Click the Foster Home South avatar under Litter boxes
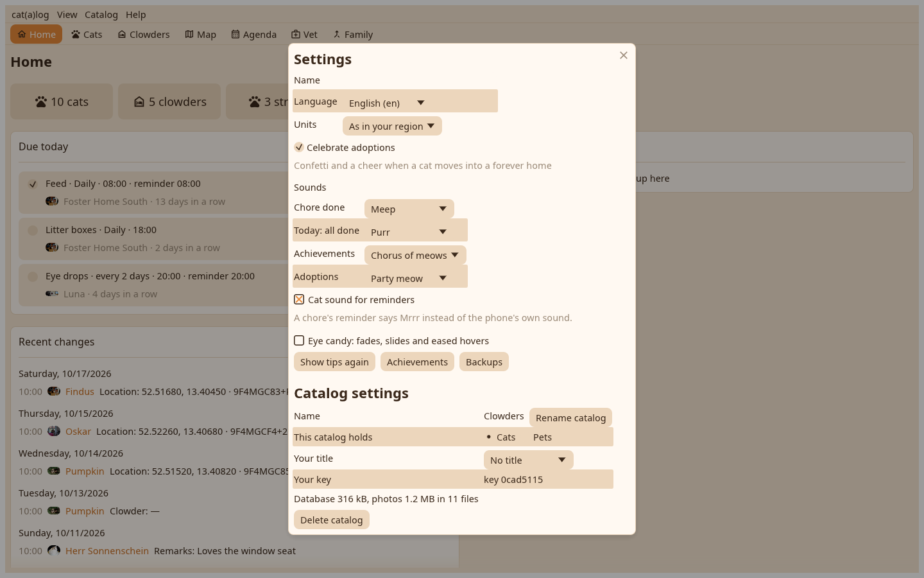 coord(52,247)
